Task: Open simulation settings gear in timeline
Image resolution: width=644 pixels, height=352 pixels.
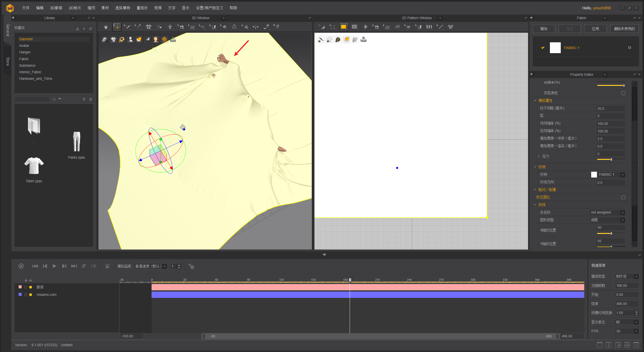Action: (x=191, y=266)
